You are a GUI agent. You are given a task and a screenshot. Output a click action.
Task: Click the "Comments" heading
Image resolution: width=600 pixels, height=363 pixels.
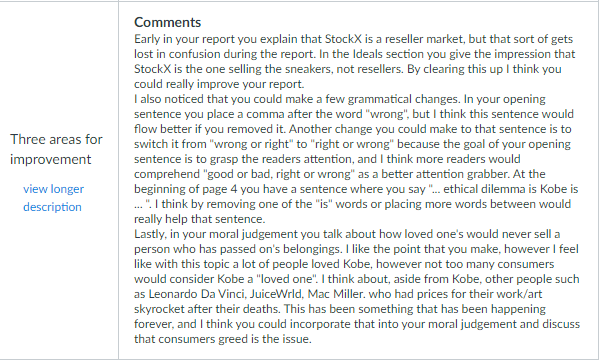tap(168, 22)
